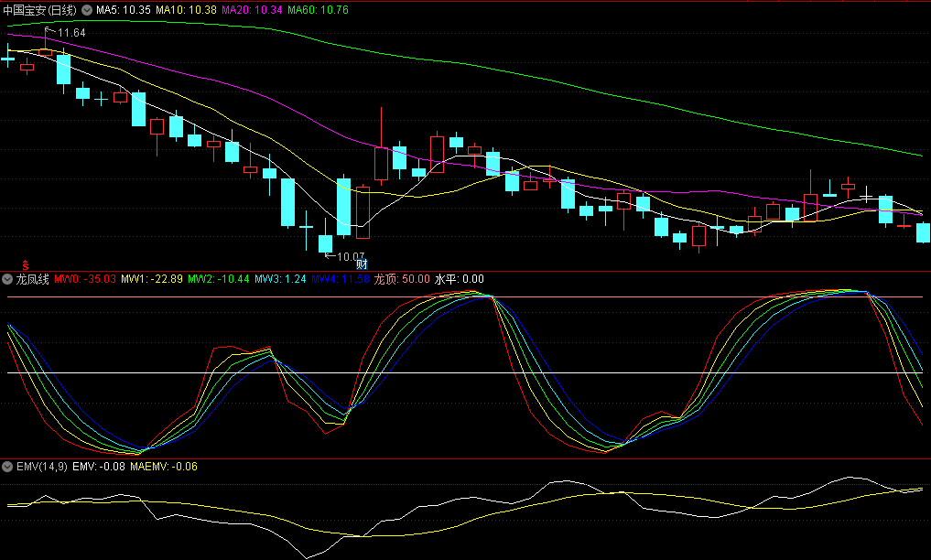Select the 龙凤线 indicator name
The width and height of the screenshot is (931, 560).
click(32, 279)
